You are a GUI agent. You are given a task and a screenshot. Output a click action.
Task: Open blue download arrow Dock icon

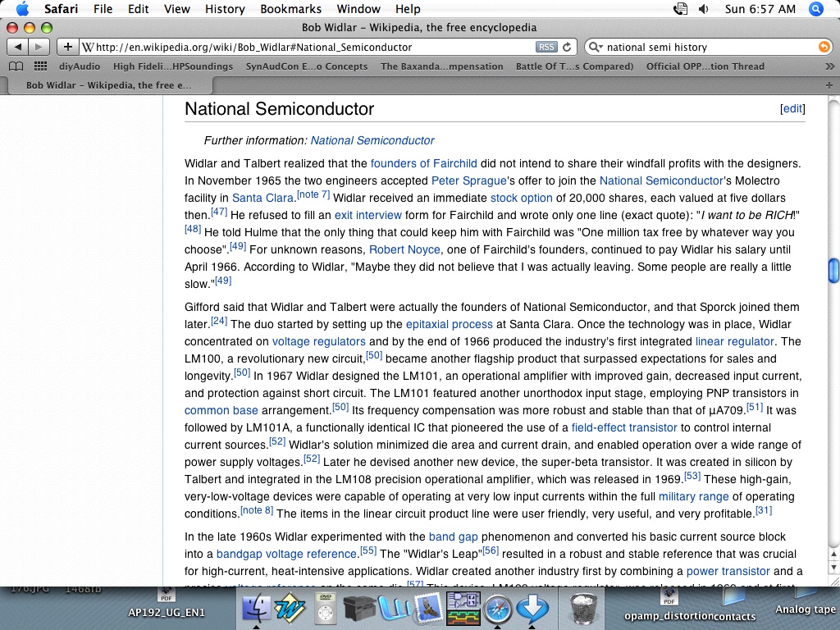(532, 609)
